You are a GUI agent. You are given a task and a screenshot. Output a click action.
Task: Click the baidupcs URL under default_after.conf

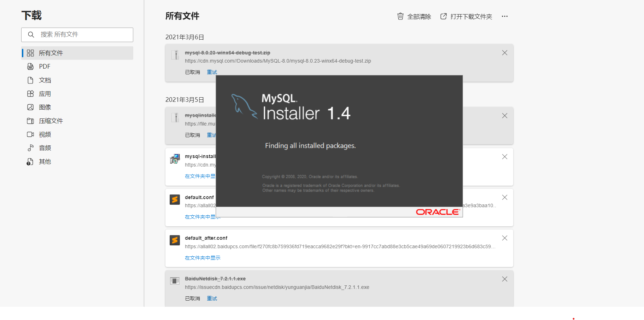click(x=340, y=246)
